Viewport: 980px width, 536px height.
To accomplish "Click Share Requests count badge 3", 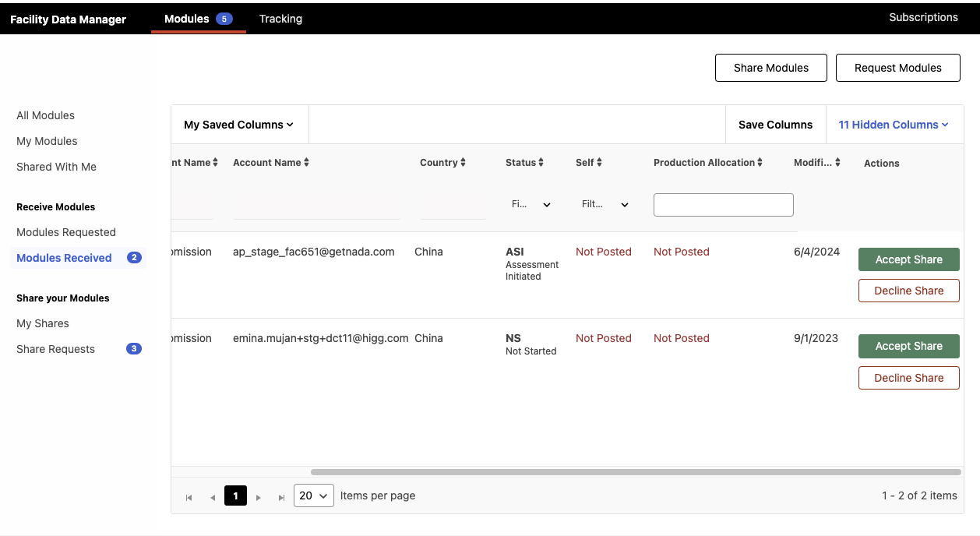I will (x=134, y=349).
